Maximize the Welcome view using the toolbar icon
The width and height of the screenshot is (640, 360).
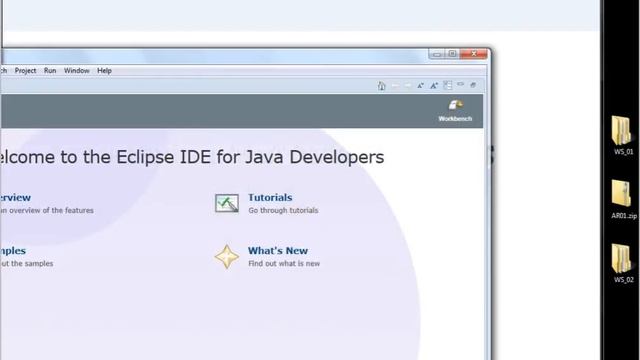click(473, 85)
